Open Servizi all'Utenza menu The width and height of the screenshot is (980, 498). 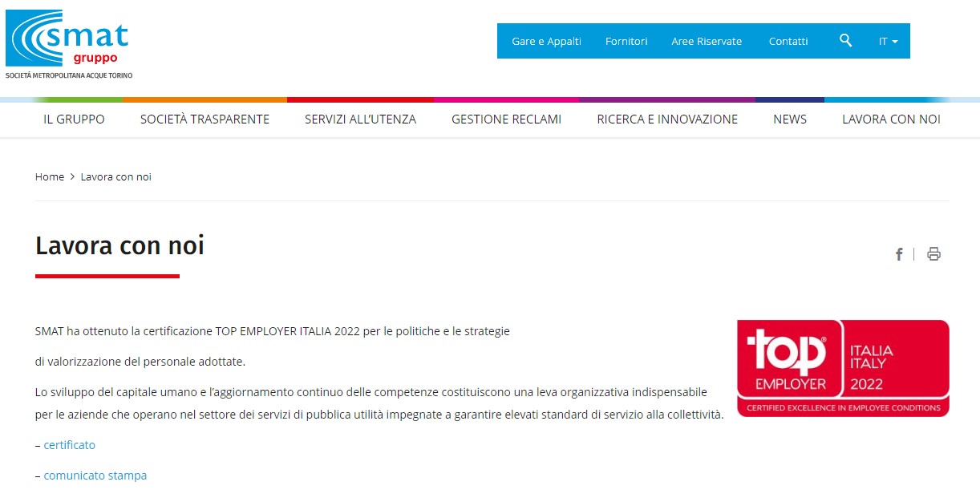coord(360,119)
